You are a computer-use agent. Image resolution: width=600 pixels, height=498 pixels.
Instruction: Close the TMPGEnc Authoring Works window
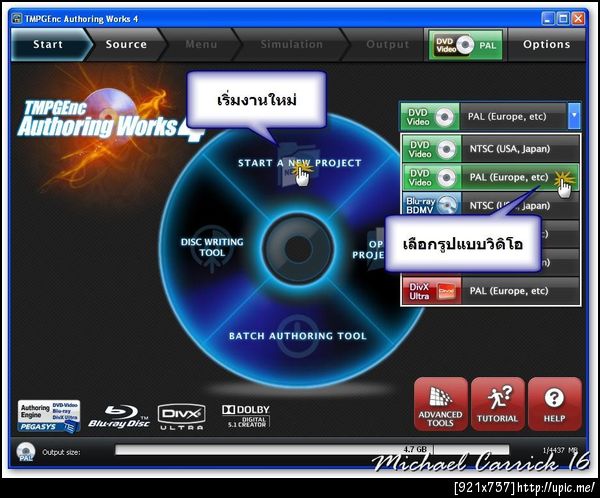[578, 18]
